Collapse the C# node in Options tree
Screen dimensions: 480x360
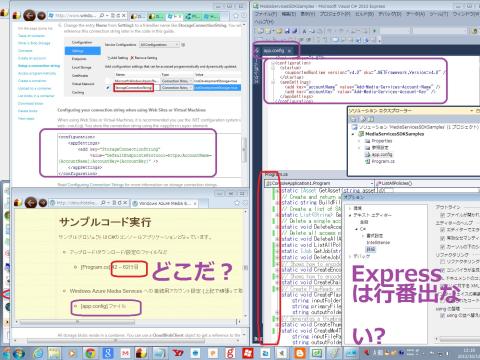[356, 229]
